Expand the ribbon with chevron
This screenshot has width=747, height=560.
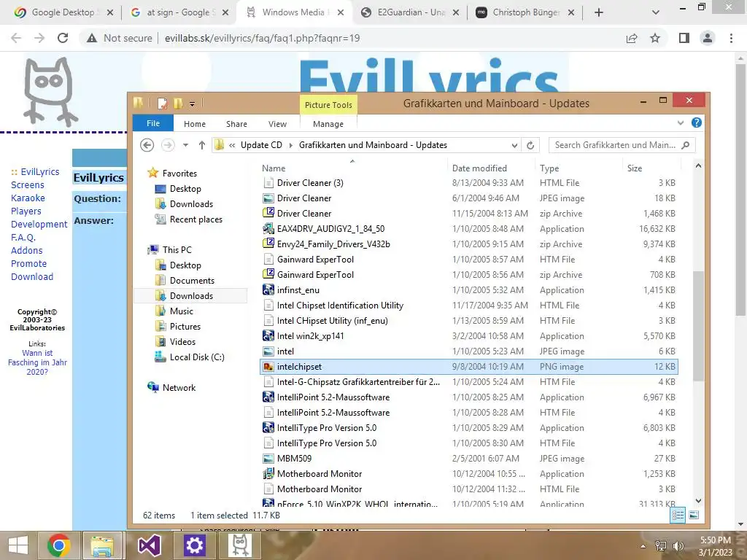pos(681,122)
